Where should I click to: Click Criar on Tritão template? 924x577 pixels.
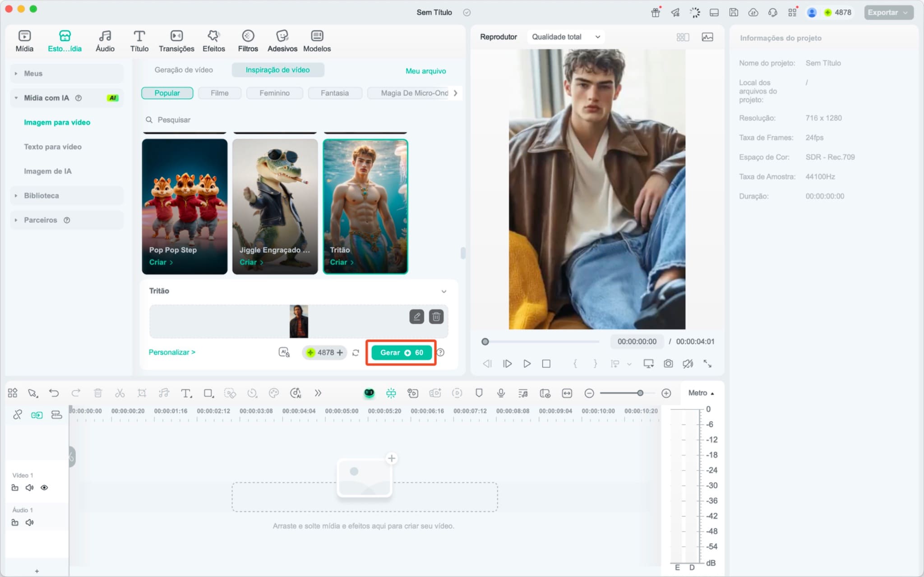[342, 262]
